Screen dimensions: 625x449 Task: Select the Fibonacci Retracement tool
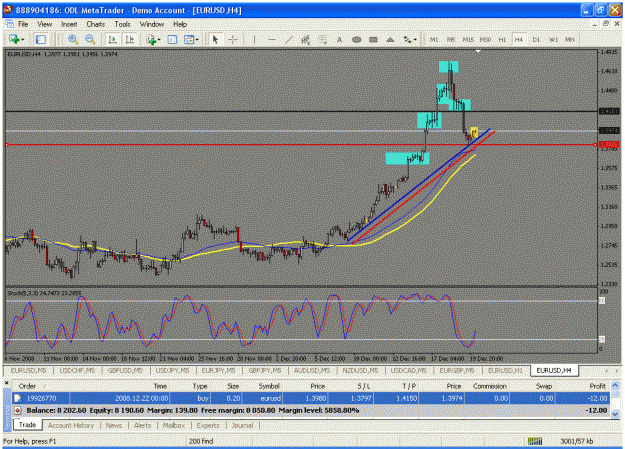click(x=322, y=39)
